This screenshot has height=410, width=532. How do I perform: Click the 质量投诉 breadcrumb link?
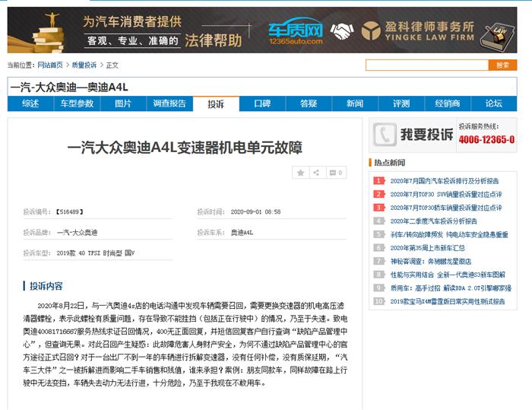pyautogui.click(x=84, y=65)
